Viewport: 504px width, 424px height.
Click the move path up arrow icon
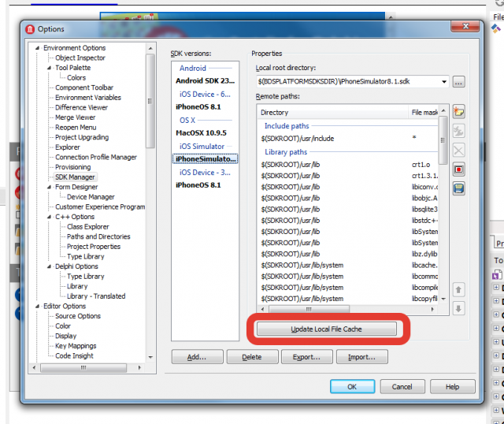(458, 290)
